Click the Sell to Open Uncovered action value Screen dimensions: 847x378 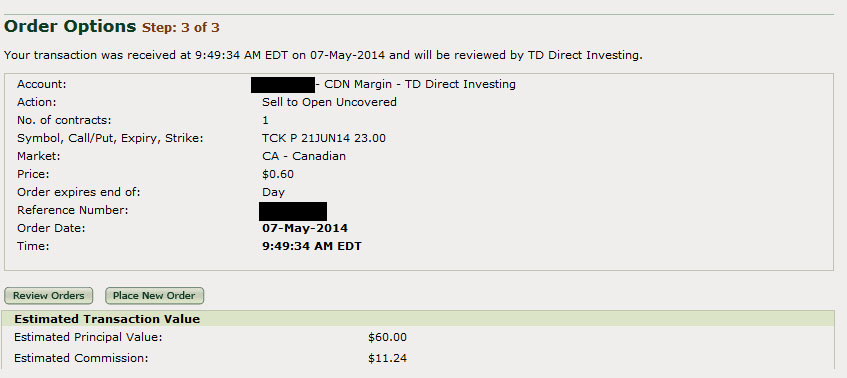(x=329, y=102)
